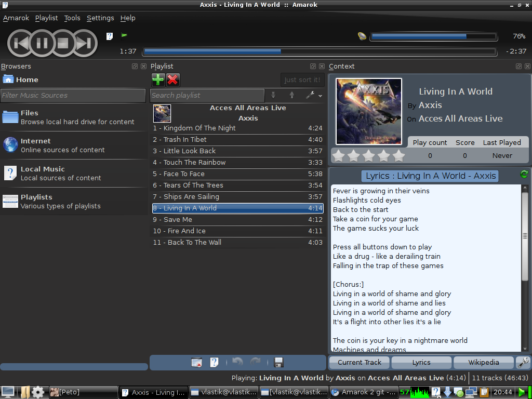Redo the playlist change
Screen dimensions: 532x399
tap(256, 362)
